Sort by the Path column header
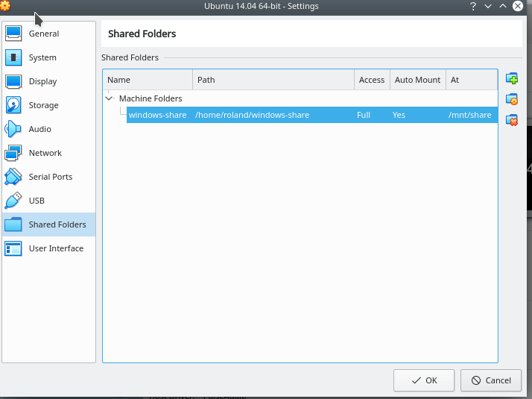This screenshot has width=532, height=399. pyautogui.click(x=273, y=80)
